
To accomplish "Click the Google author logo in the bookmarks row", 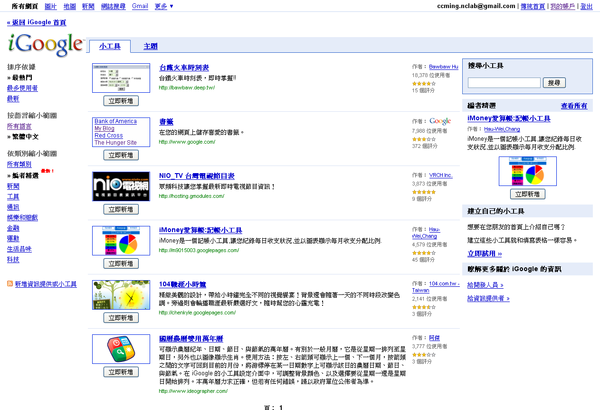I will point(440,121).
